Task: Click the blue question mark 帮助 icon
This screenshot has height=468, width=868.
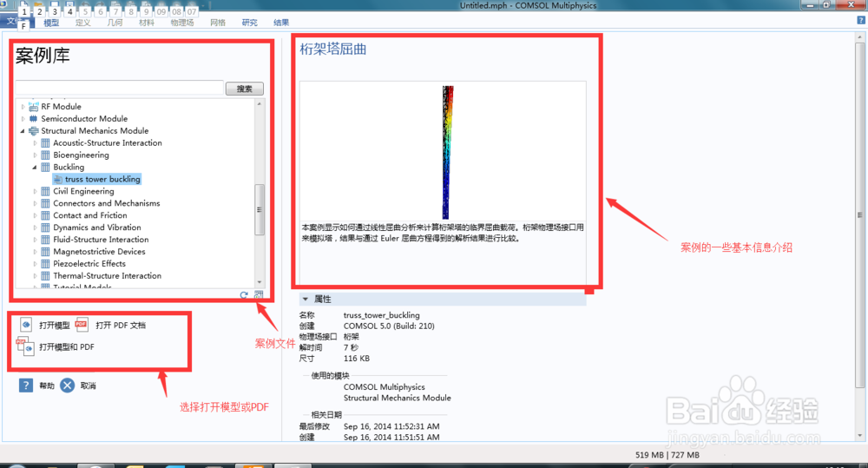Action: [26, 385]
